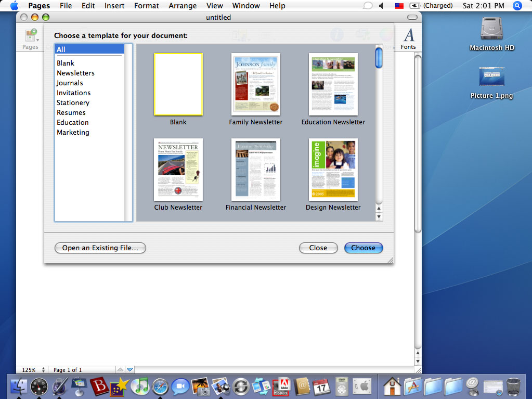Click Open an Existing File button
The width and height of the screenshot is (532, 399).
point(100,248)
